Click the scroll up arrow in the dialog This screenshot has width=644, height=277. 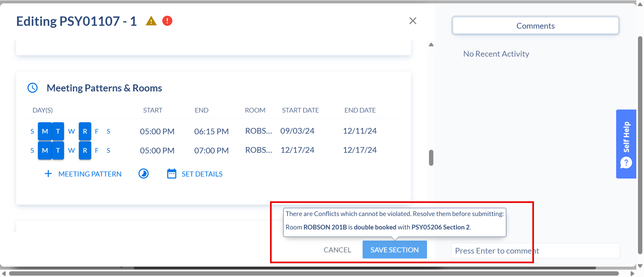pos(431,45)
